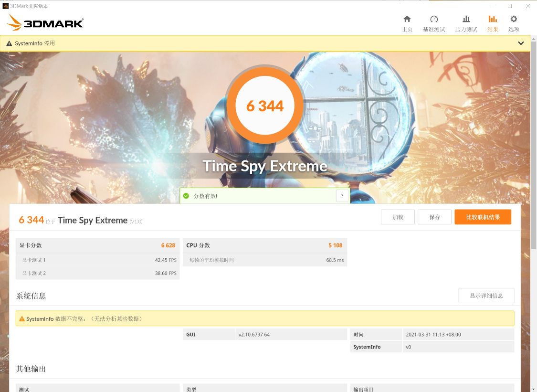The height and width of the screenshot is (392, 537).
Task: Click the CPU score value 5 108
Action: 335,245
